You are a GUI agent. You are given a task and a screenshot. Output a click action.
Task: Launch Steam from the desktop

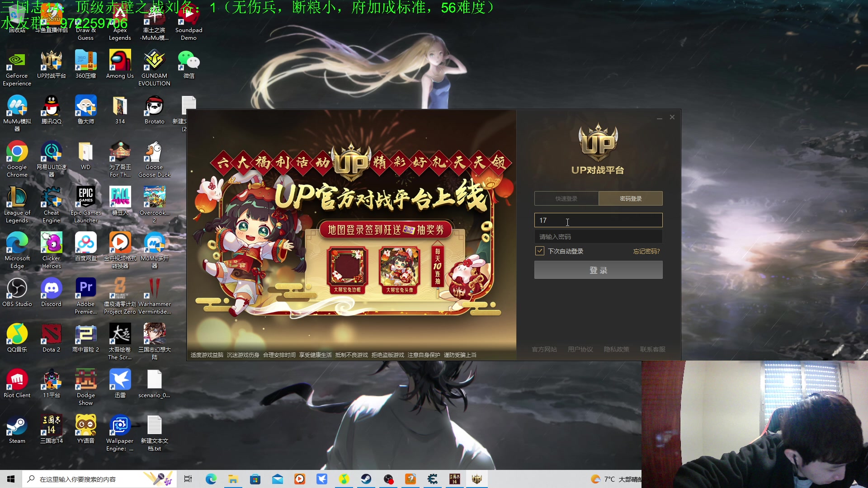(x=17, y=429)
